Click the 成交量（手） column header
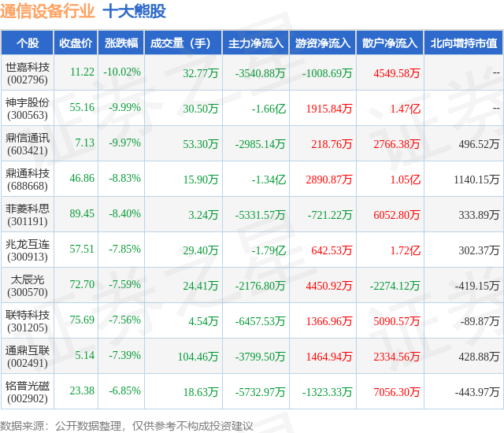Image resolution: width=504 pixels, height=433 pixels. [x=183, y=43]
